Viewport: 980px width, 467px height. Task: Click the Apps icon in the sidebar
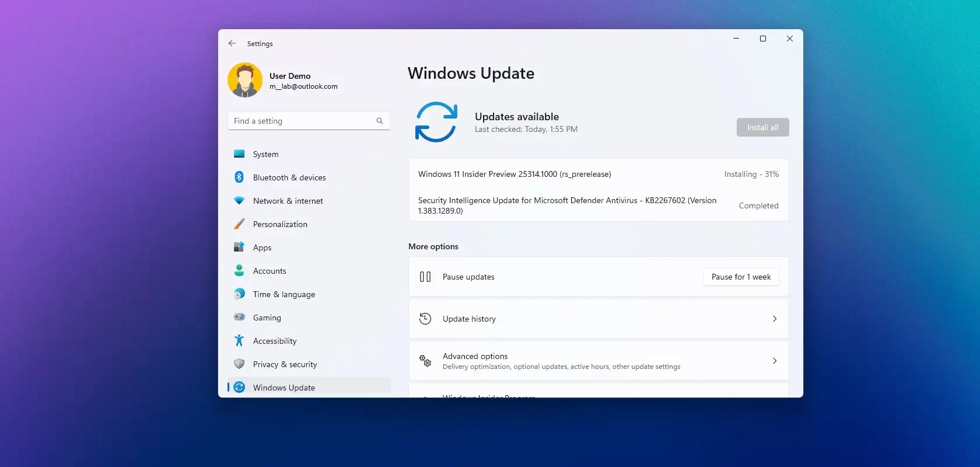click(239, 247)
